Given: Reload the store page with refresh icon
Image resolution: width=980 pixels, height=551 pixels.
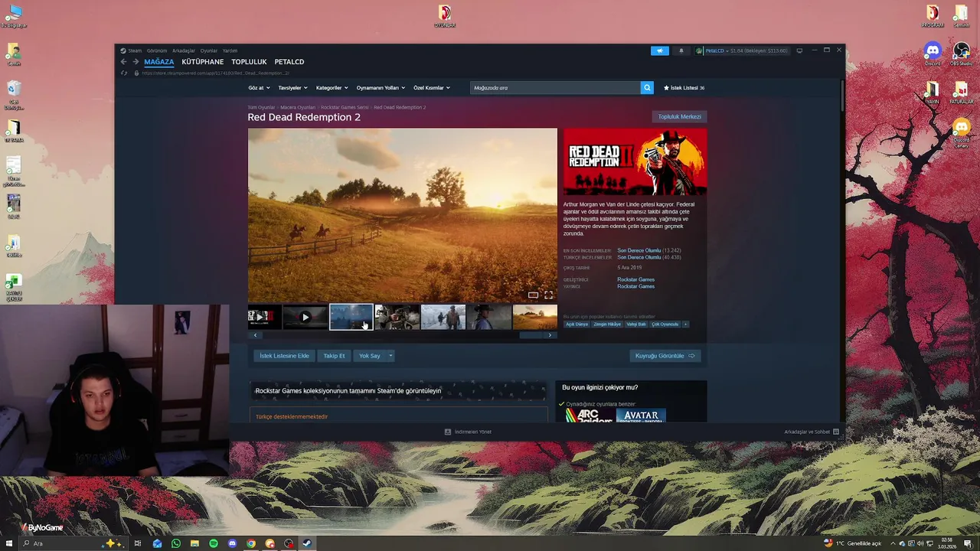Looking at the screenshot, I should (x=124, y=73).
